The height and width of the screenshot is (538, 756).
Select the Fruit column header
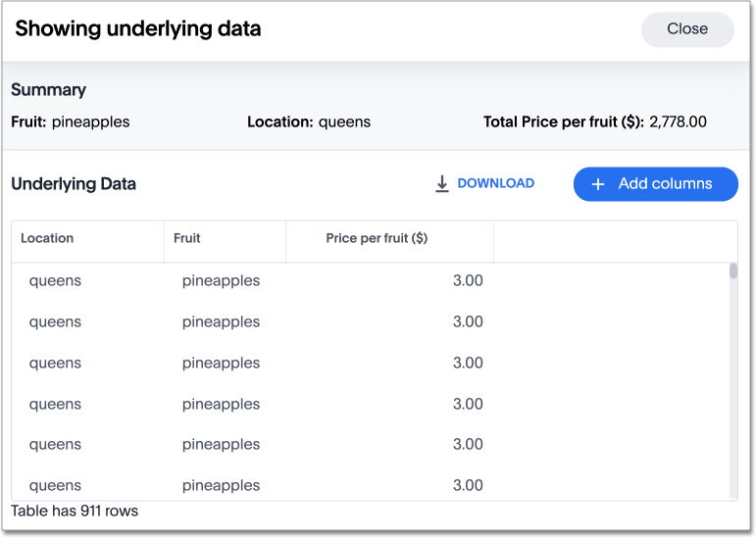click(x=187, y=238)
